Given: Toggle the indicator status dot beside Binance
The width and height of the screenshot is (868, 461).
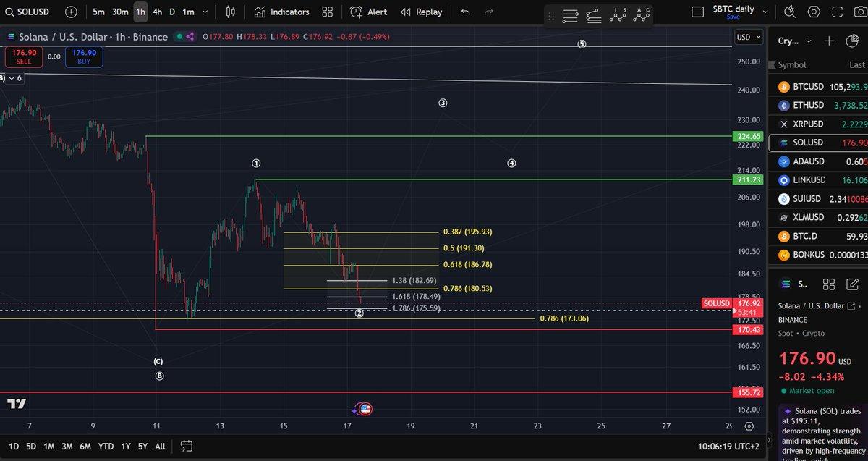Looking at the screenshot, I should point(180,37).
